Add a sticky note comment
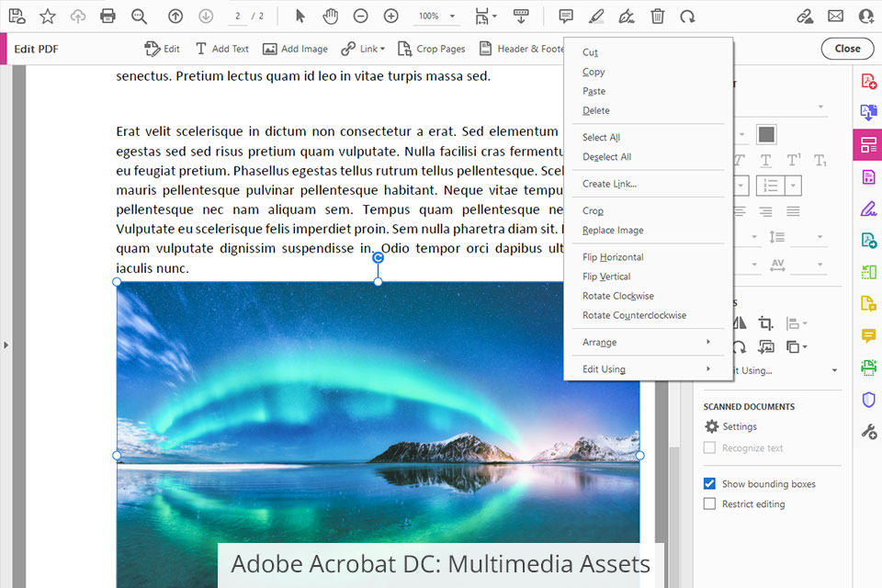Image resolution: width=882 pixels, height=588 pixels. click(566, 17)
